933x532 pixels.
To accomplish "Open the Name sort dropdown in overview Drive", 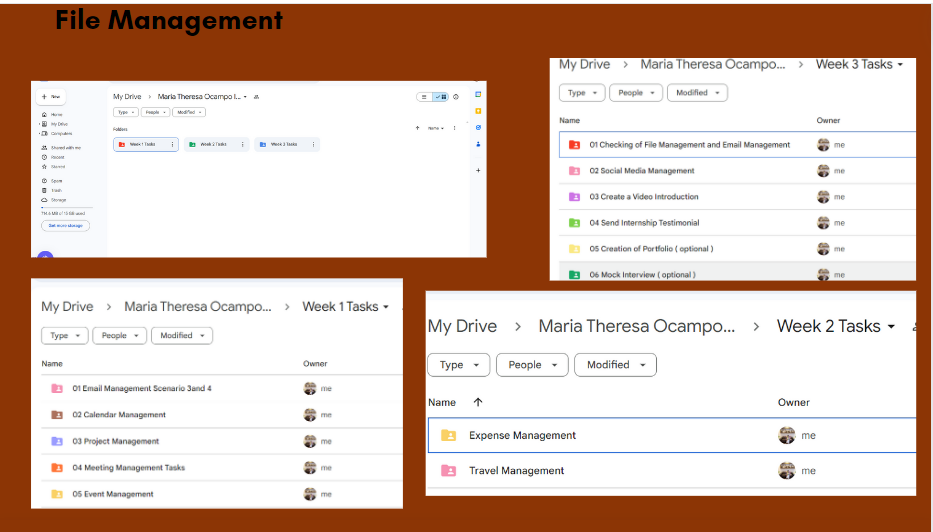I will pos(435,128).
